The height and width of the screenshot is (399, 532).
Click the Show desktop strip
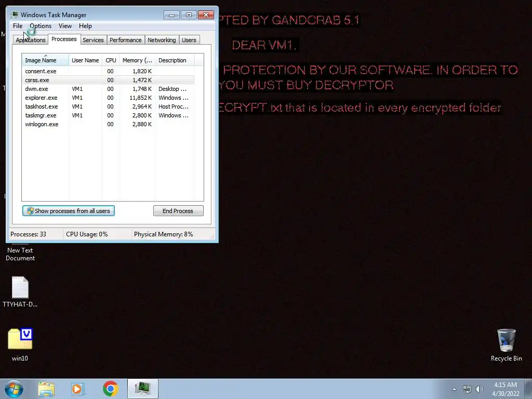[x=528, y=389]
